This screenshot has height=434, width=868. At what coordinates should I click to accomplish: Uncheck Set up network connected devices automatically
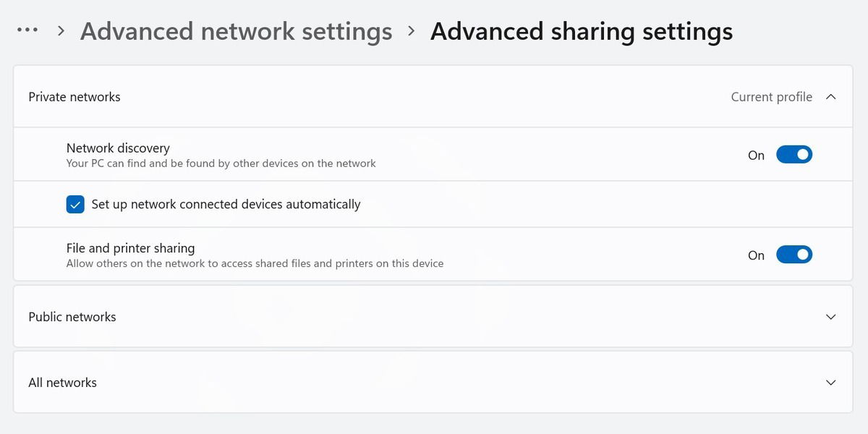click(75, 204)
